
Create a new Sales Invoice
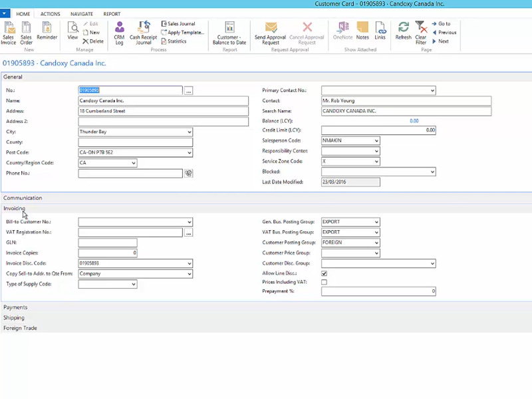(9, 33)
